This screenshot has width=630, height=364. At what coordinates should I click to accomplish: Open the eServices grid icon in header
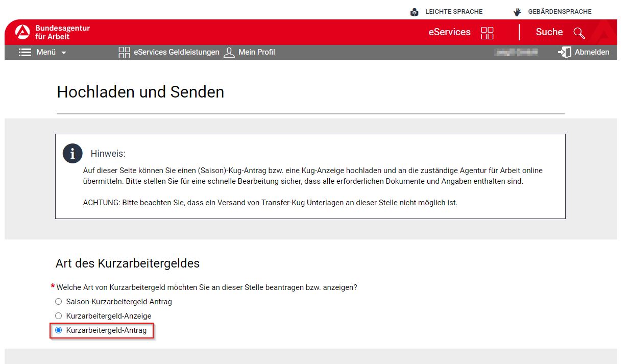pyautogui.click(x=487, y=33)
